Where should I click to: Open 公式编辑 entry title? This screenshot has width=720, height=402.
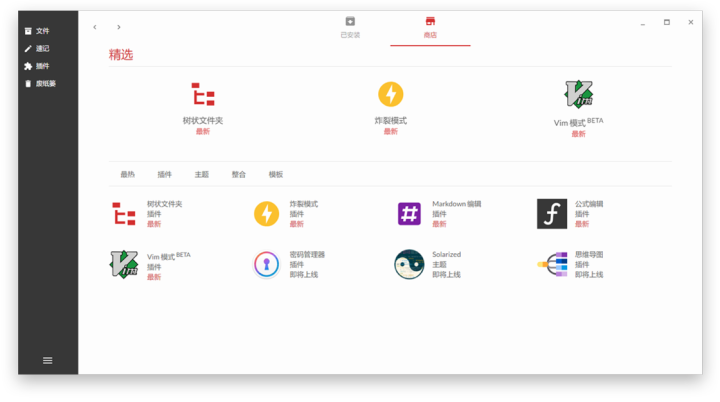tap(589, 204)
